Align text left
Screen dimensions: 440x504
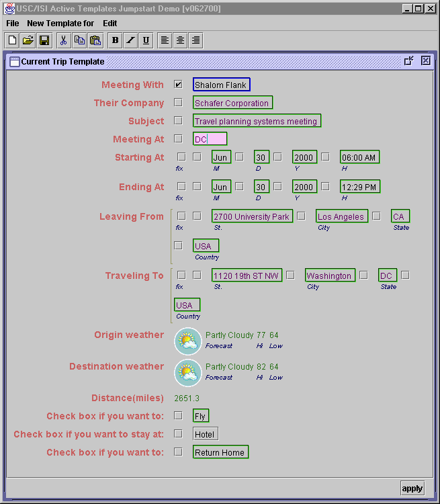click(165, 40)
